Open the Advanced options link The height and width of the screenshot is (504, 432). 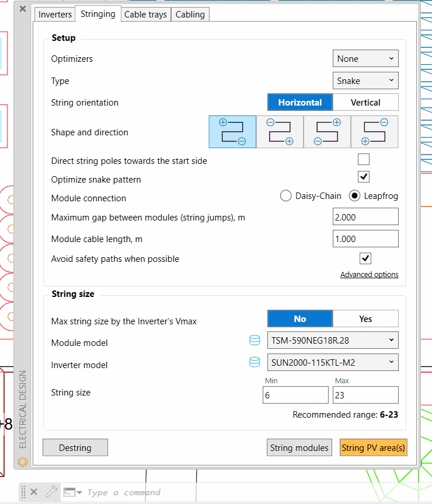[370, 274]
